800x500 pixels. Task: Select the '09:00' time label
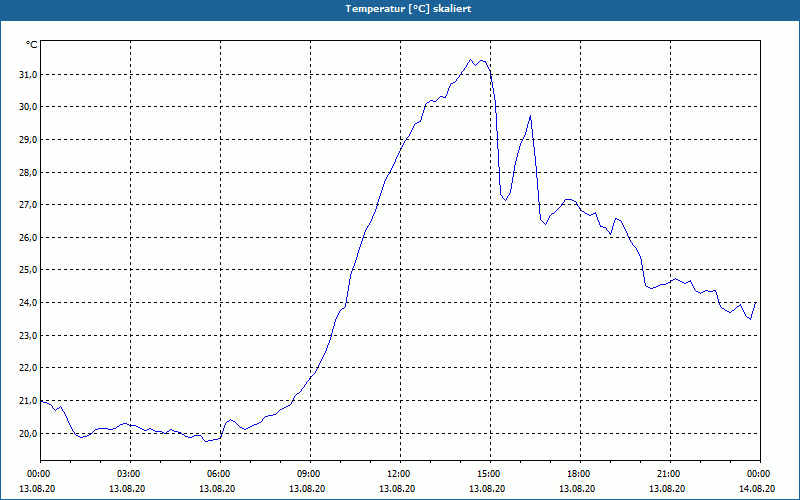[310, 474]
